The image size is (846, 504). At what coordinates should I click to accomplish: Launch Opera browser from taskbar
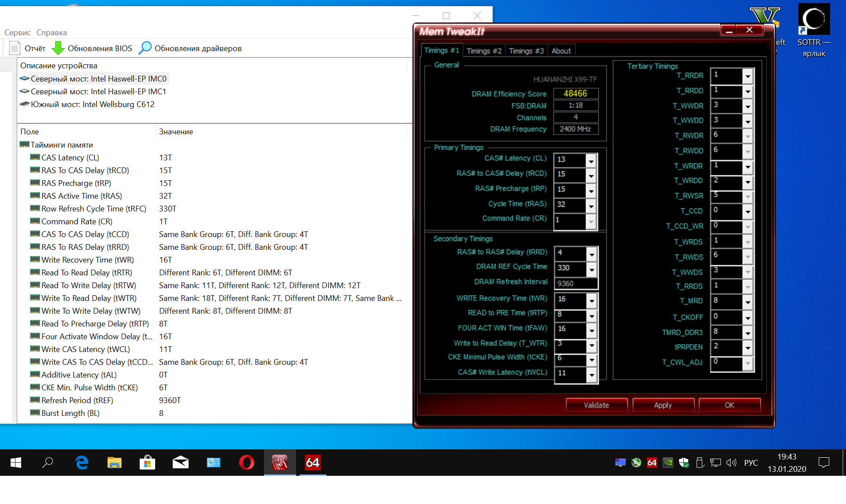[247, 463]
